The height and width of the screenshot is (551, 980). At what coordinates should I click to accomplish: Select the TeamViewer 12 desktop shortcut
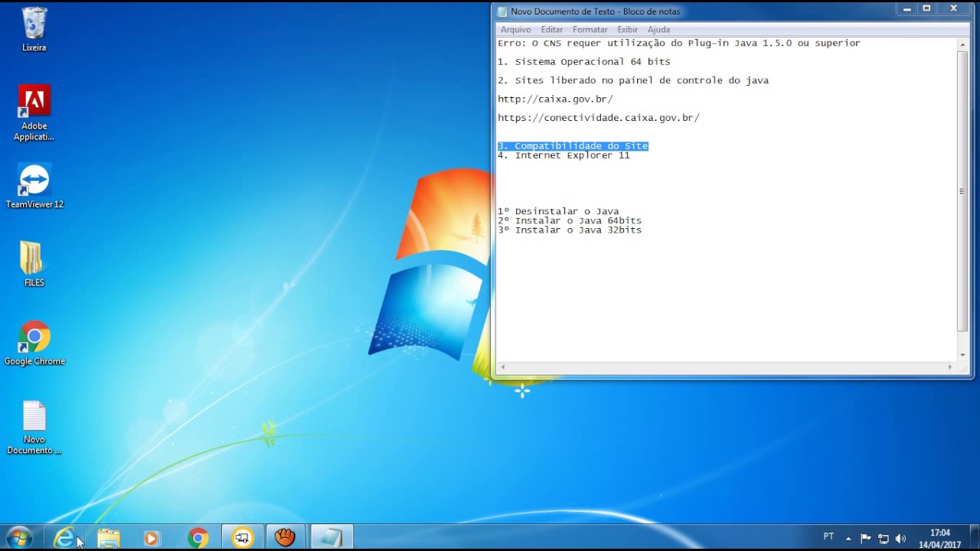coord(34,186)
